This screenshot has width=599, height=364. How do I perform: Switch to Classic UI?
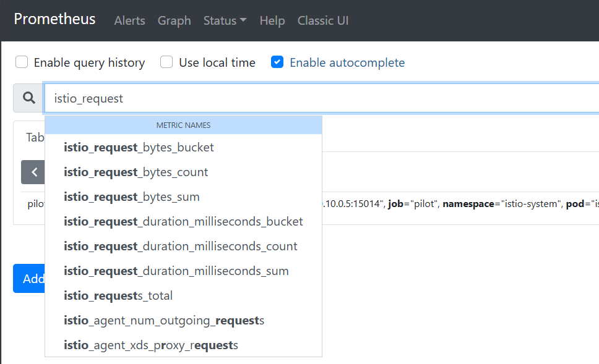click(323, 20)
